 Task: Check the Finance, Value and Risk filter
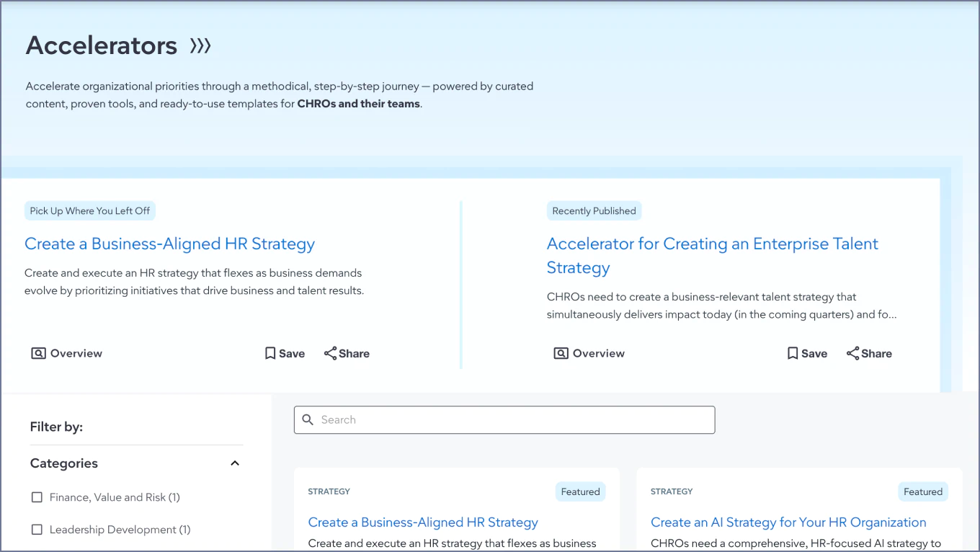tap(37, 497)
